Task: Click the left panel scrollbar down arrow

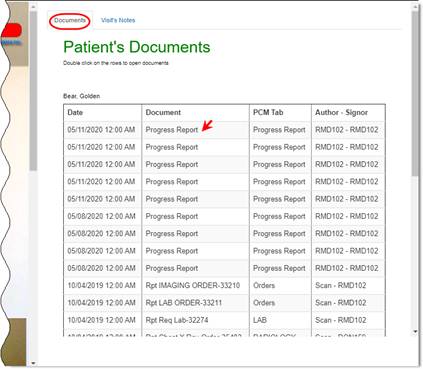Action: [33, 363]
